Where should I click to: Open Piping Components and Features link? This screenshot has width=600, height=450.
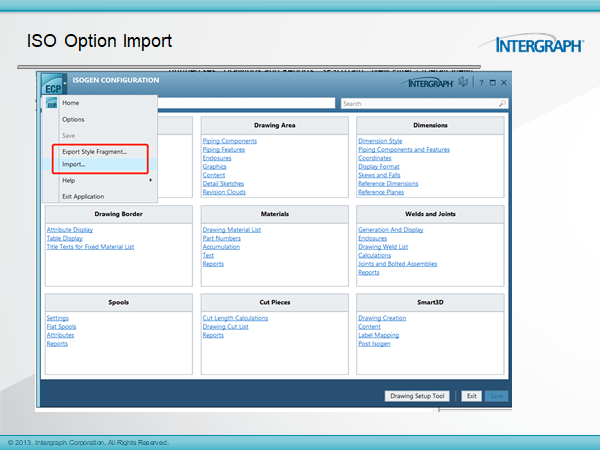pyautogui.click(x=404, y=150)
